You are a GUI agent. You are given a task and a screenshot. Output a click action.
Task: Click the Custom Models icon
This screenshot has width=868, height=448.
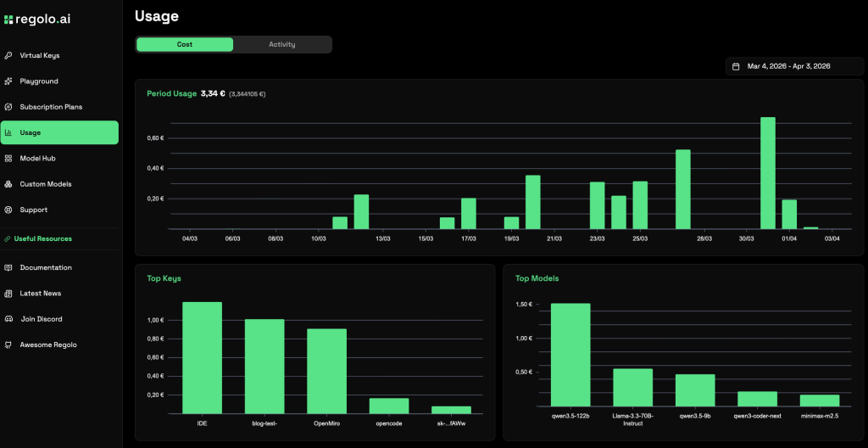point(8,184)
